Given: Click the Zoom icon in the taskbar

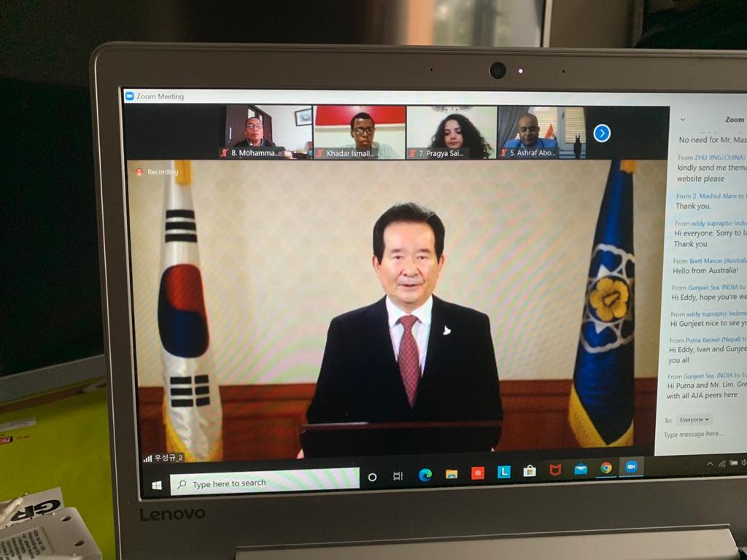Looking at the screenshot, I should pos(631,467).
